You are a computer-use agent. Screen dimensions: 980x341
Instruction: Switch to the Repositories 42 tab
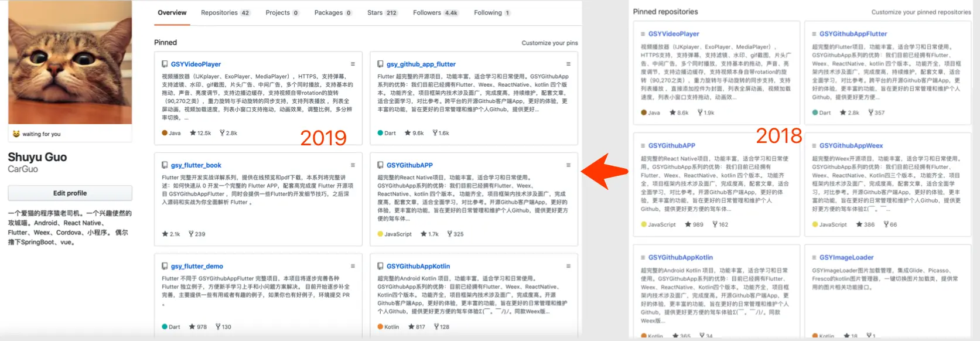tap(225, 12)
